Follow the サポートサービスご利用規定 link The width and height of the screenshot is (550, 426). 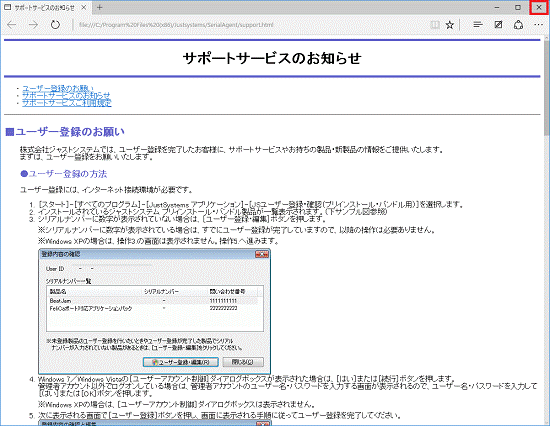point(67,102)
